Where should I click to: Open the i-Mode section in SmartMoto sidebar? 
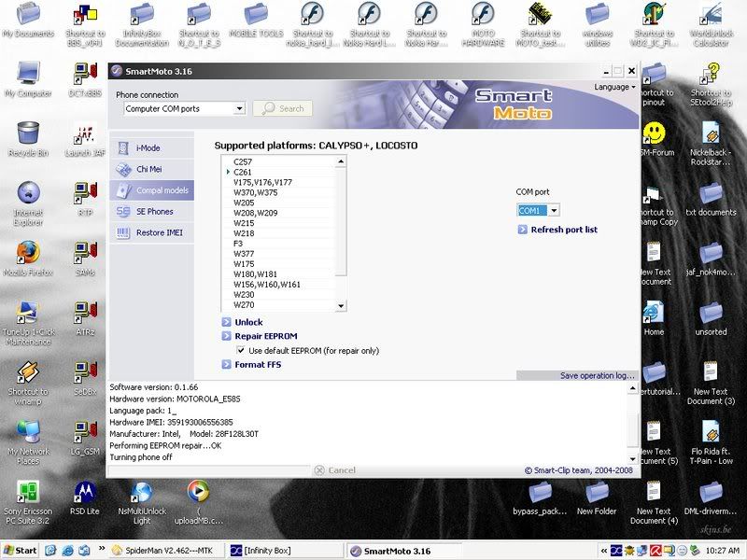point(152,148)
